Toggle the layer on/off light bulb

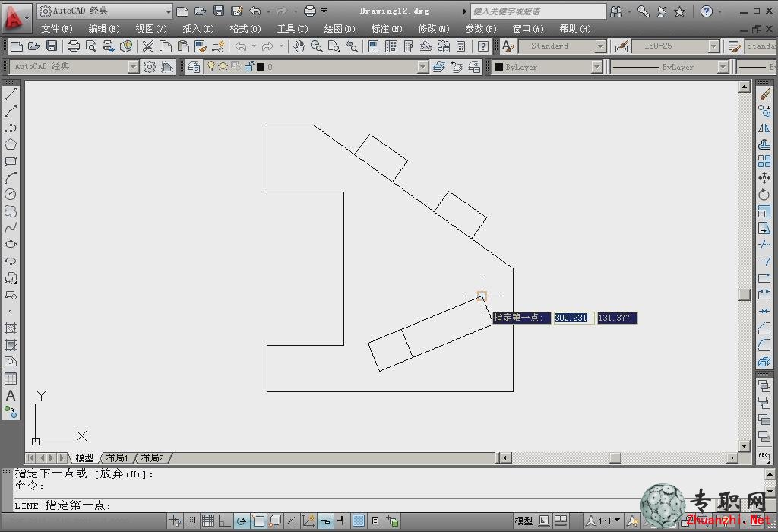tap(211, 66)
